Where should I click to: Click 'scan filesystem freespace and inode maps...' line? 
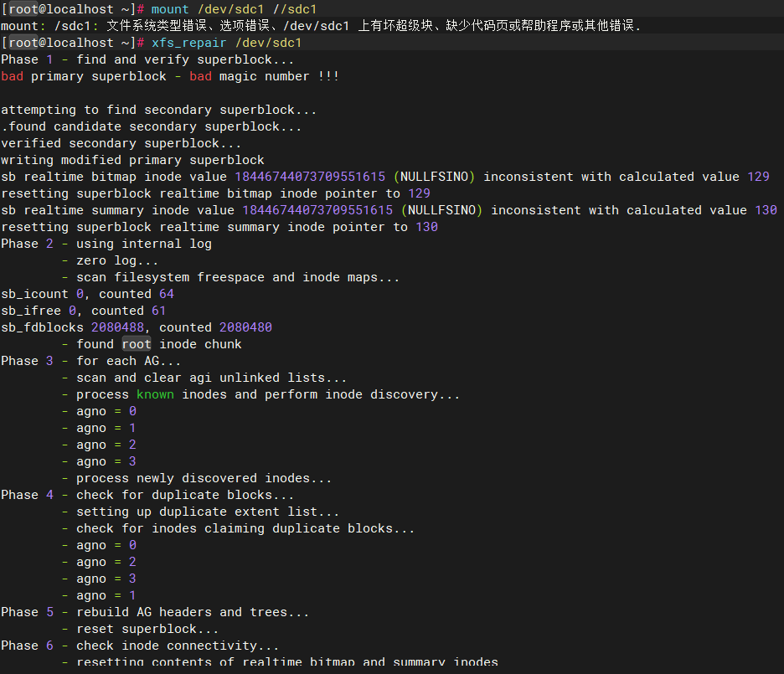click(x=230, y=277)
